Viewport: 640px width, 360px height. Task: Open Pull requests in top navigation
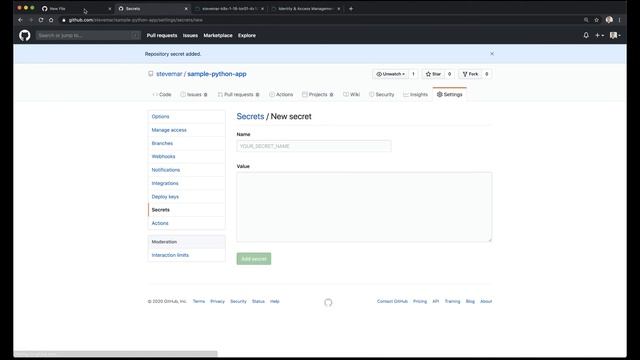point(162,36)
